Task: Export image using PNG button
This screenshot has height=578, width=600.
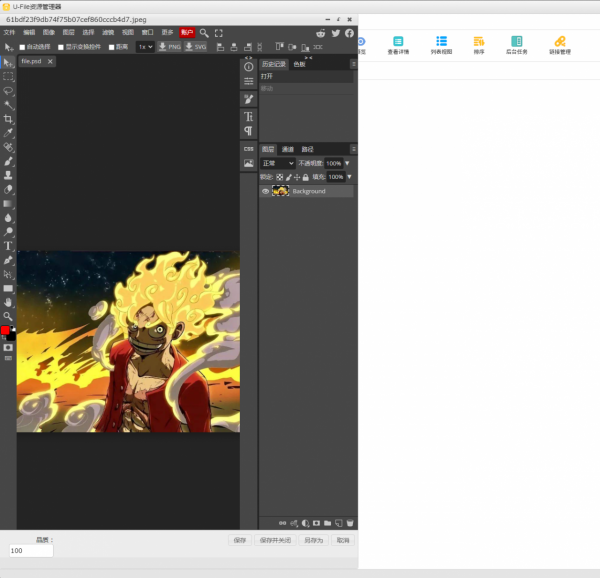Action: tap(169, 46)
